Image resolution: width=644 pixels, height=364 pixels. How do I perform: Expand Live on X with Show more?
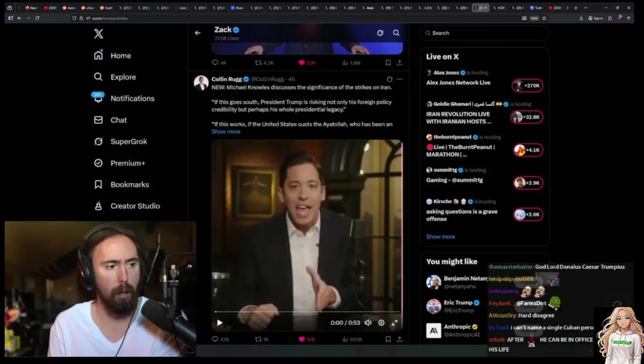[440, 237]
